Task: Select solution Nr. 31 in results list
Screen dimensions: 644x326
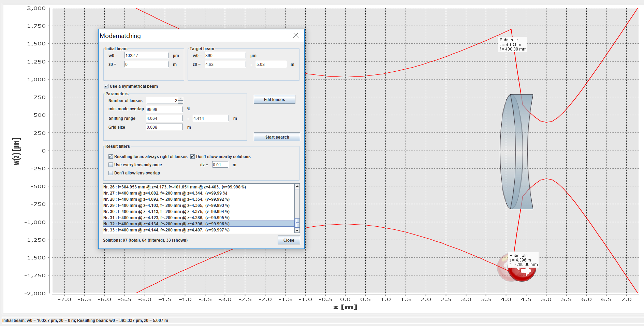Action: [x=199, y=218]
